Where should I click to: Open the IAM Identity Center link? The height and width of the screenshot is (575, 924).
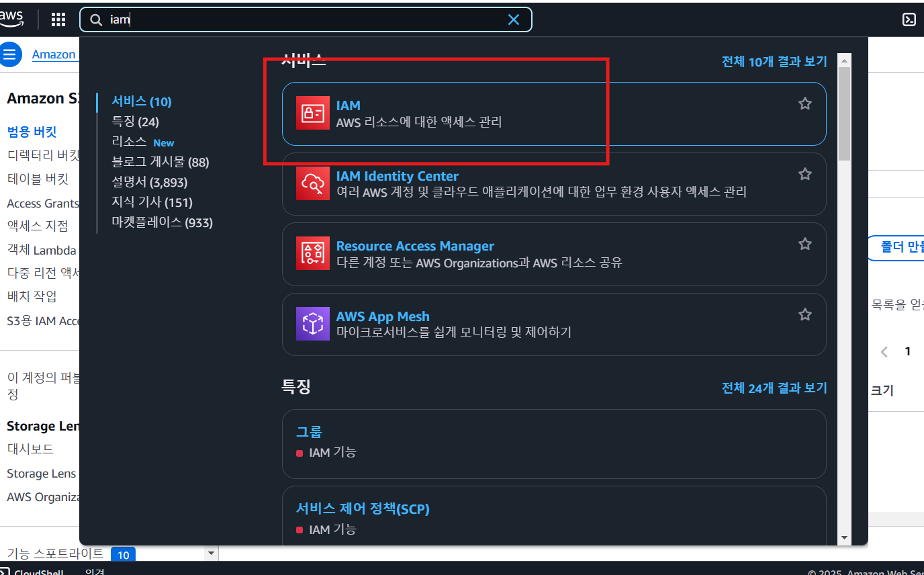click(x=398, y=176)
